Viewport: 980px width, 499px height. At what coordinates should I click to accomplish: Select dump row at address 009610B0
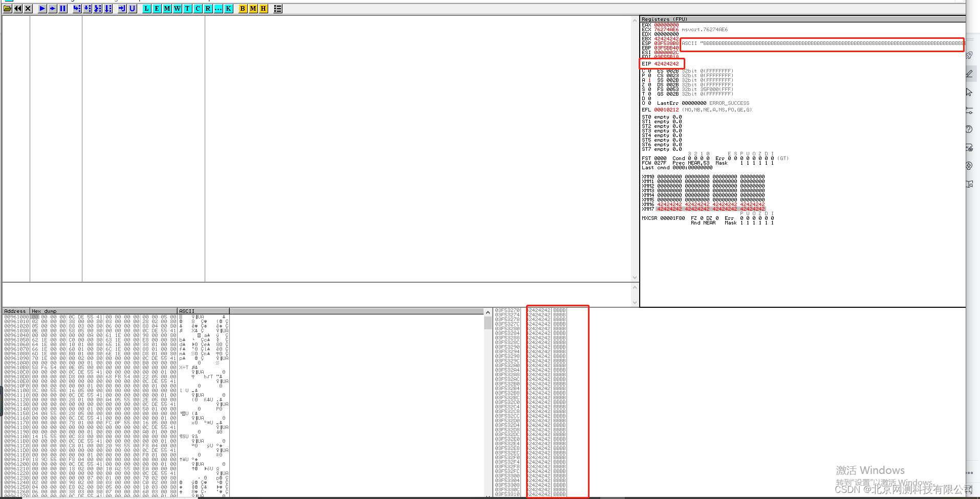click(116, 368)
